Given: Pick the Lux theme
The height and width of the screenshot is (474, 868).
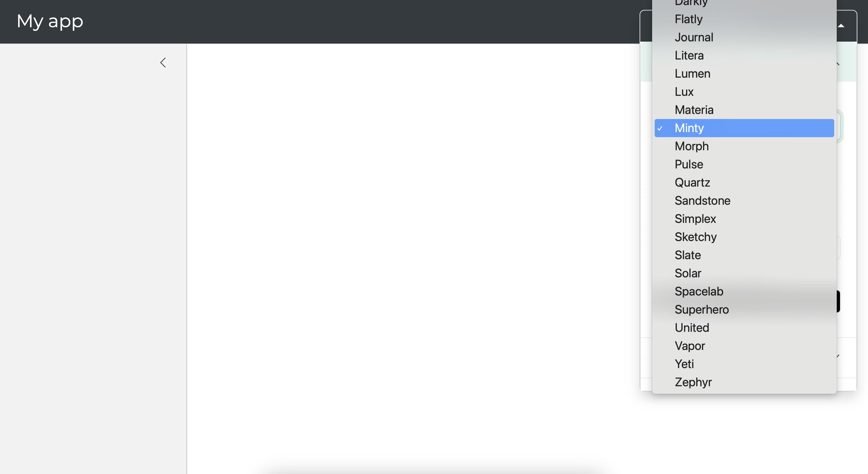Looking at the screenshot, I should coord(744,92).
